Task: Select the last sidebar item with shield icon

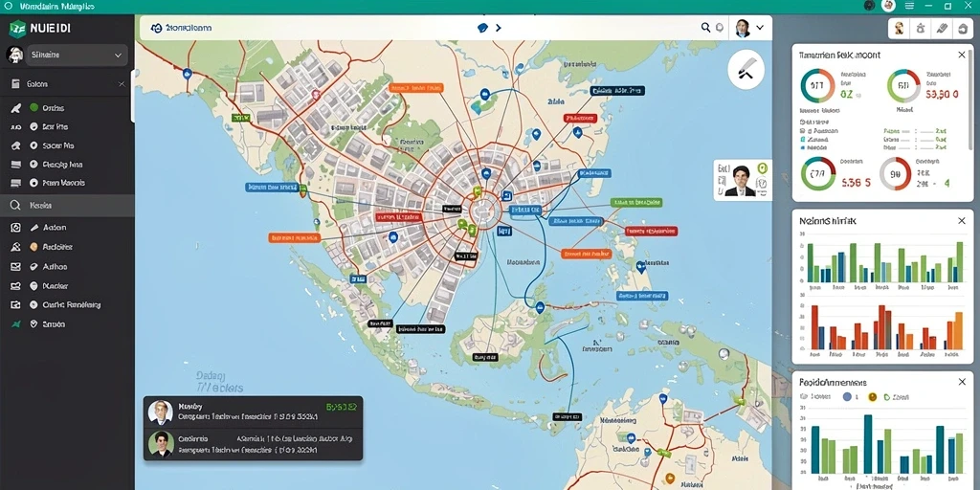Action: click(67, 324)
